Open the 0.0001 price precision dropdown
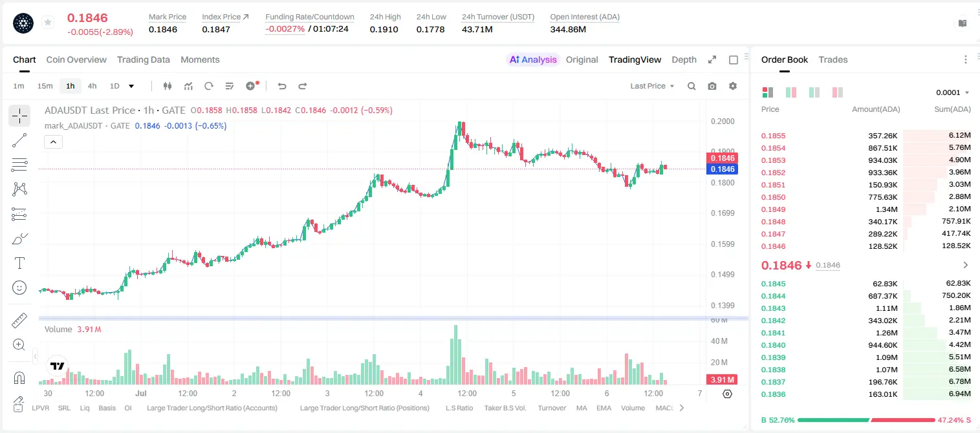The image size is (980, 433). tap(952, 92)
